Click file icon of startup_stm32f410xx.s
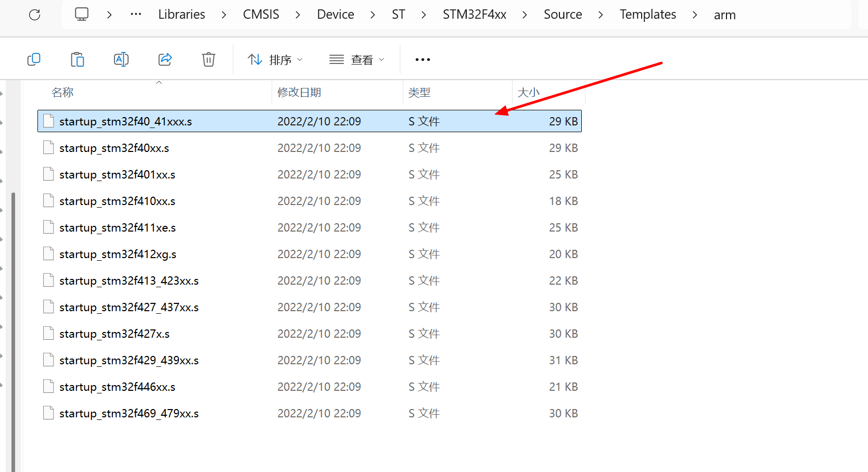 [x=48, y=201]
